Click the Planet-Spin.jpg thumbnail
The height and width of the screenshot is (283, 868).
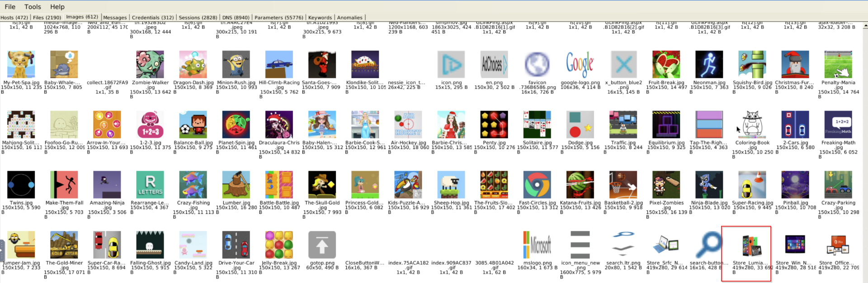pos(236,125)
